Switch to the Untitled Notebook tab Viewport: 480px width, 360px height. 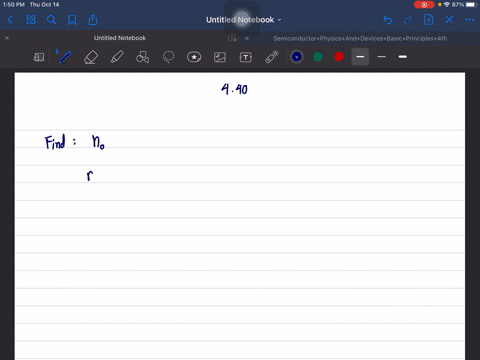(x=120, y=38)
